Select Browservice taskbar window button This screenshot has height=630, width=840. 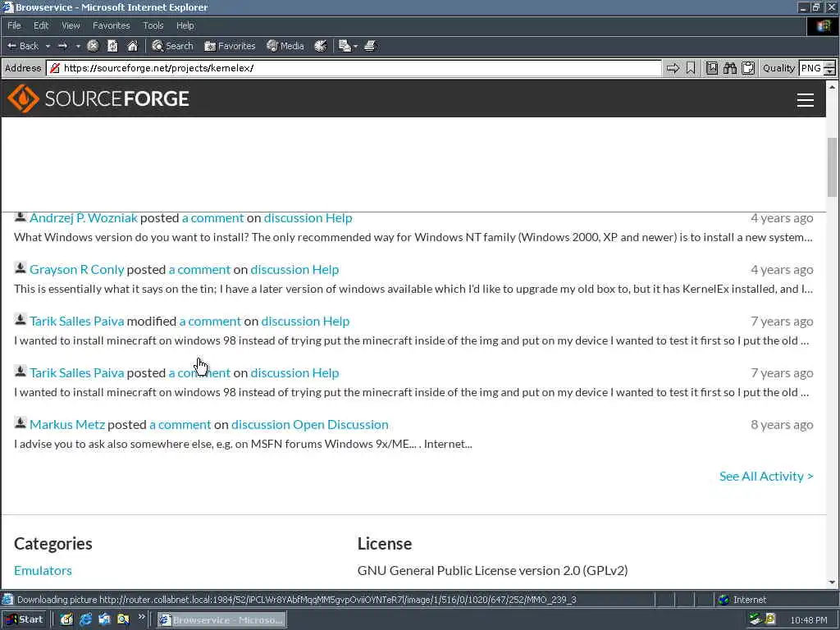[x=221, y=620]
